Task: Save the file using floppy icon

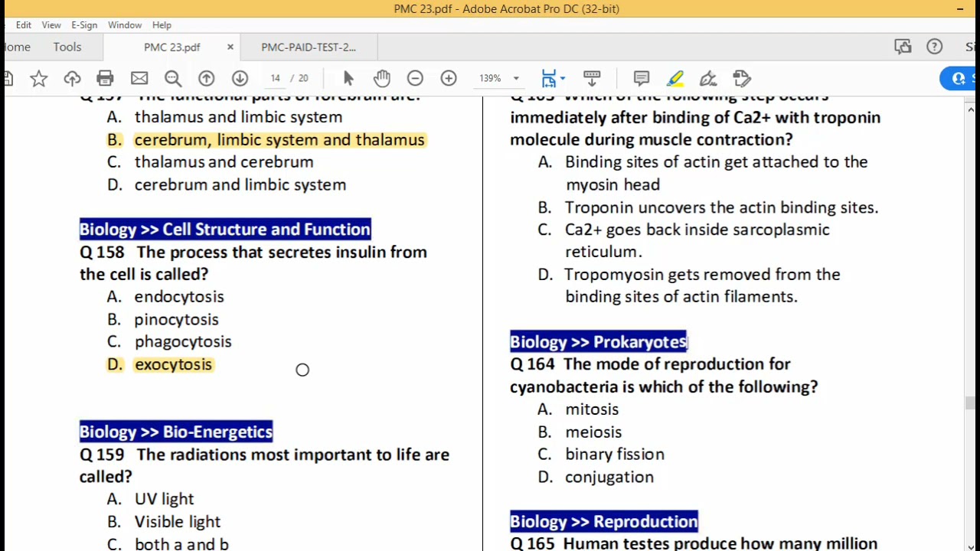Action: click(x=6, y=78)
